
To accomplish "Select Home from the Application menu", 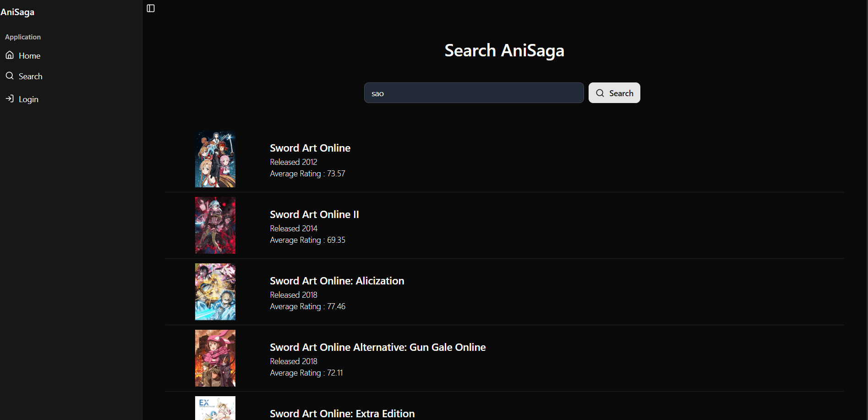I will pyautogui.click(x=29, y=55).
